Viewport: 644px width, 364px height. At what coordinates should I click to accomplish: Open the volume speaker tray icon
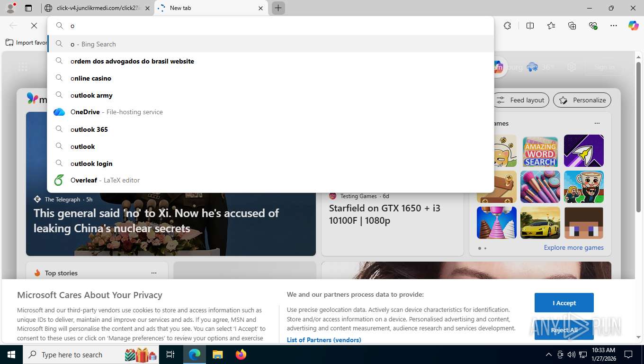coord(571,355)
